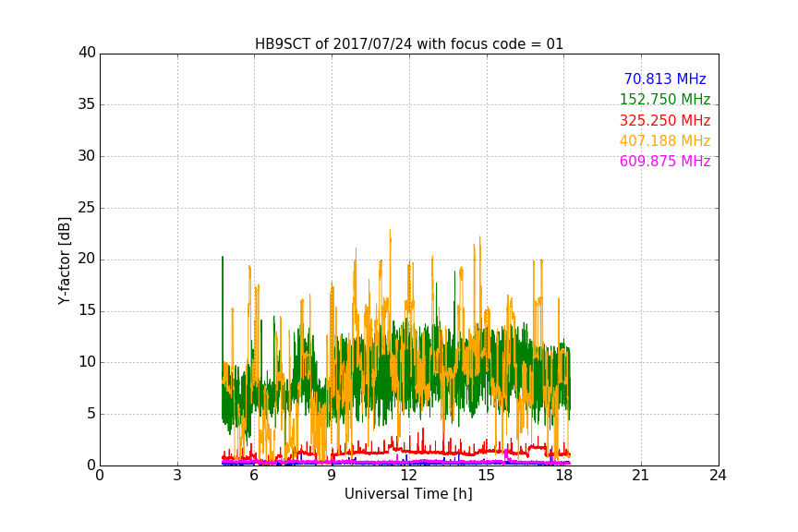Viewport: 798px width, 532px height.
Task: Select the 609.875 MHz legend label
Action: [665, 161]
